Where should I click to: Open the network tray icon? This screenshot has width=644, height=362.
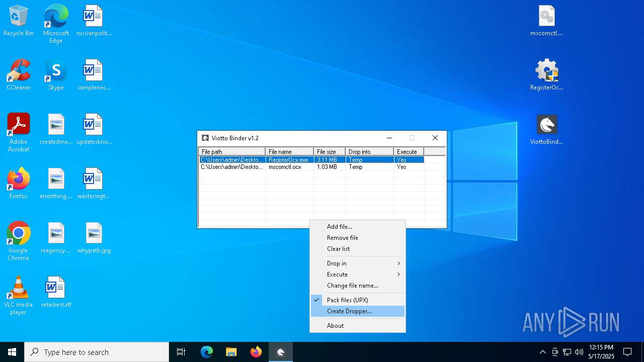(x=567, y=352)
